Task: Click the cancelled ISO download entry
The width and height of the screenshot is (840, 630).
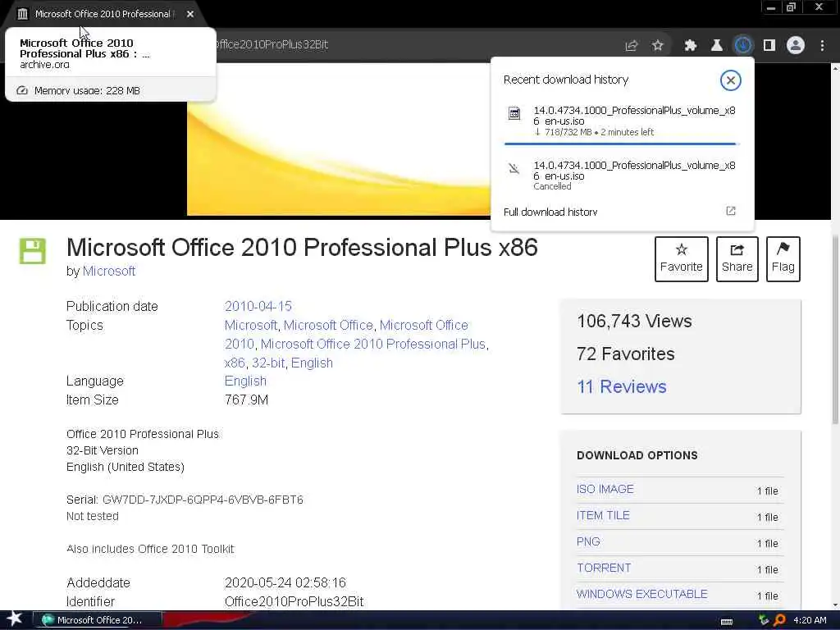Action: (x=622, y=176)
